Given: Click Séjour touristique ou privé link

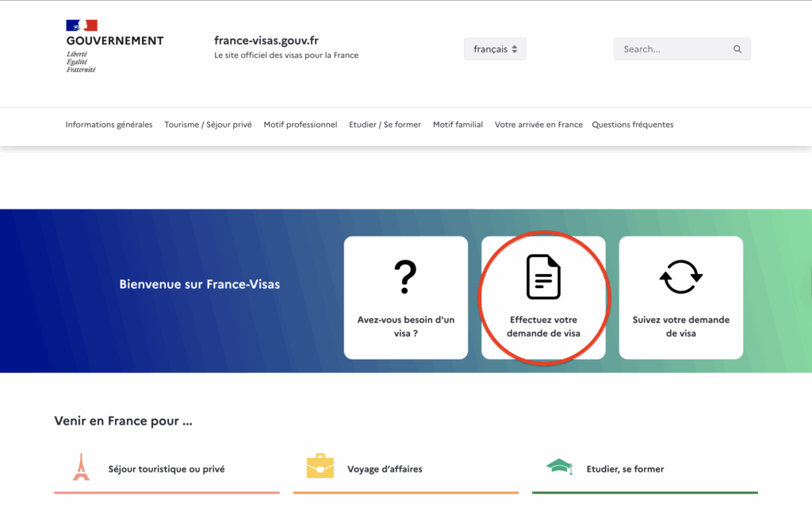Looking at the screenshot, I should click(167, 469).
